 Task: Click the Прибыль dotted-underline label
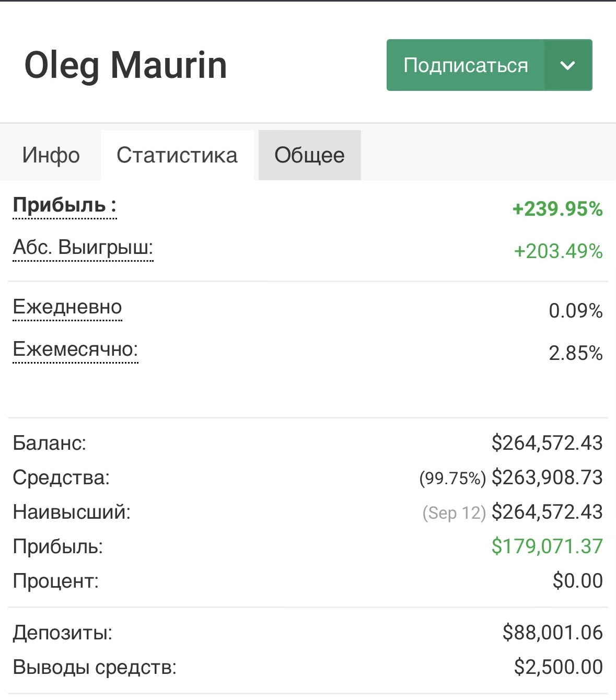[x=64, y=205]
